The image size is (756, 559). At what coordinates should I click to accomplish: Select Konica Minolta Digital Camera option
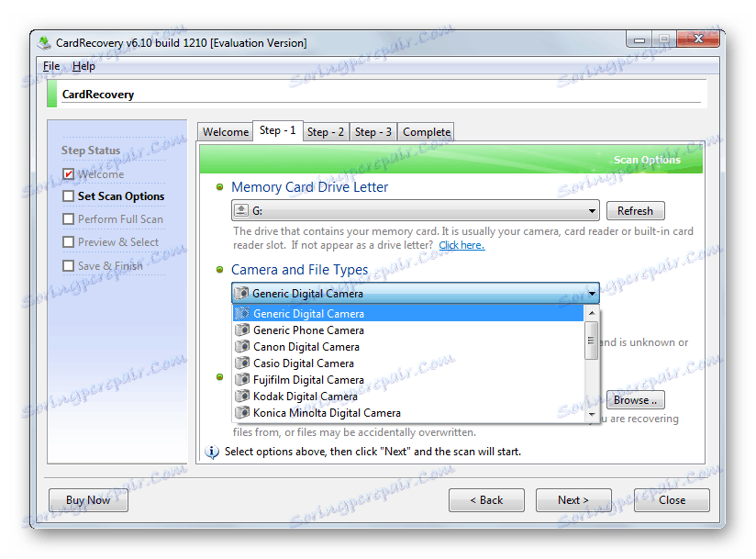point(408,412)
